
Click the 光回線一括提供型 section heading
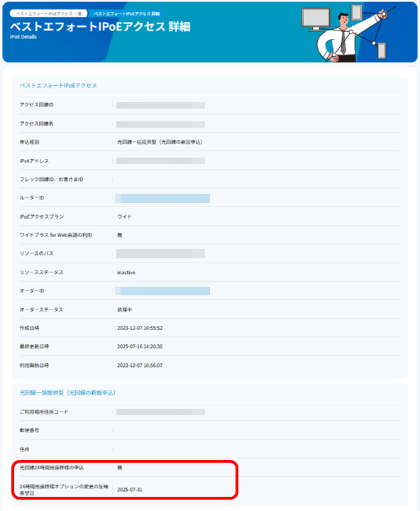click(x=67, y=392)
